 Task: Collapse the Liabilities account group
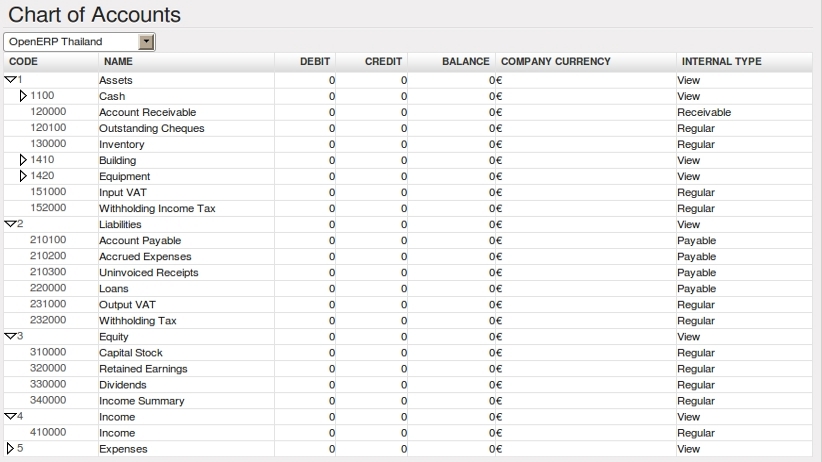10,224
